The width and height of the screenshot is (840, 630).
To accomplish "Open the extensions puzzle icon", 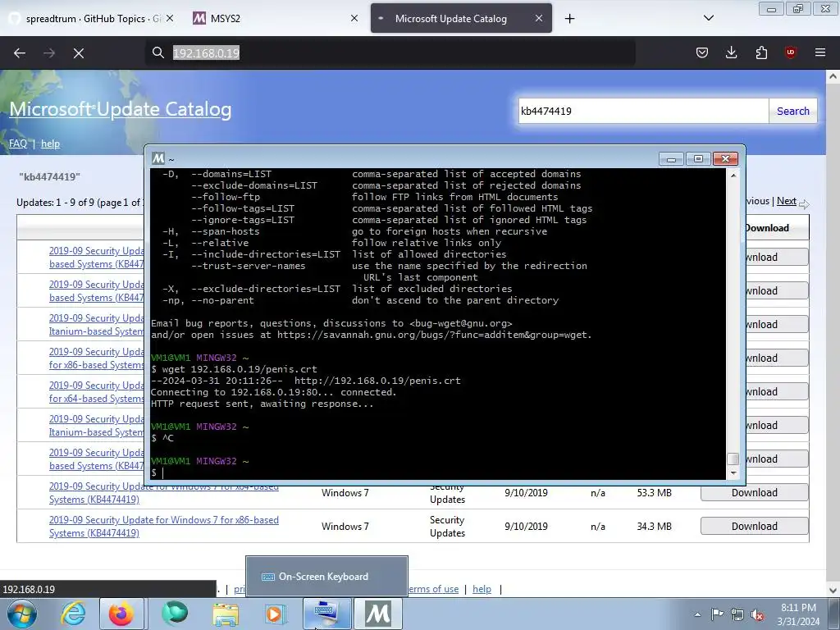I will point(761,52).
